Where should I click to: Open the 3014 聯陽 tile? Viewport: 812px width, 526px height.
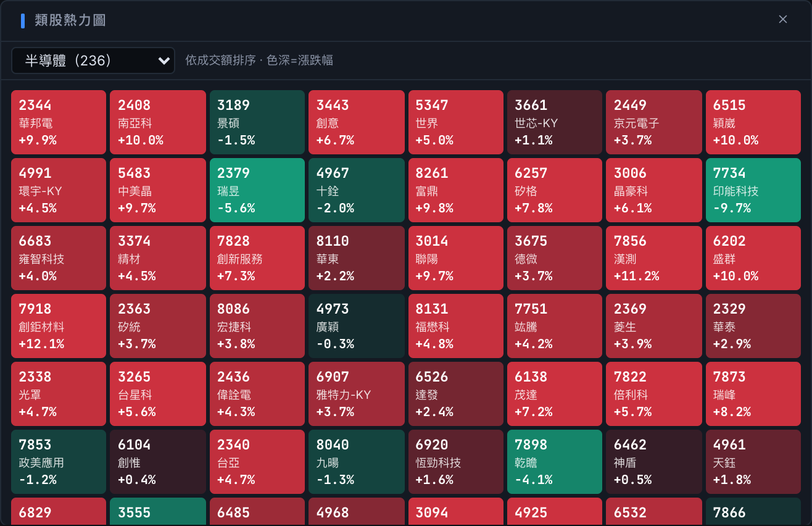click(456, 258)
